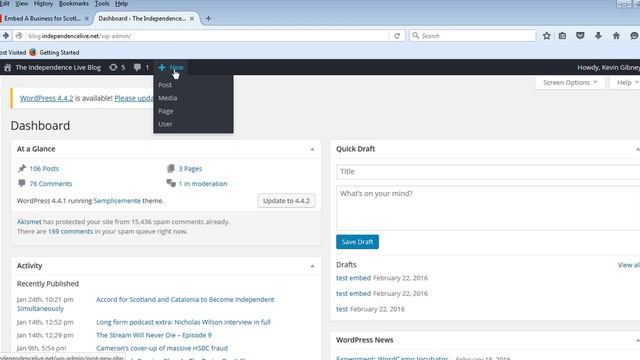Open the first test embed draft
The height and width of the screenshot is (360, 640).
(353, 278)
